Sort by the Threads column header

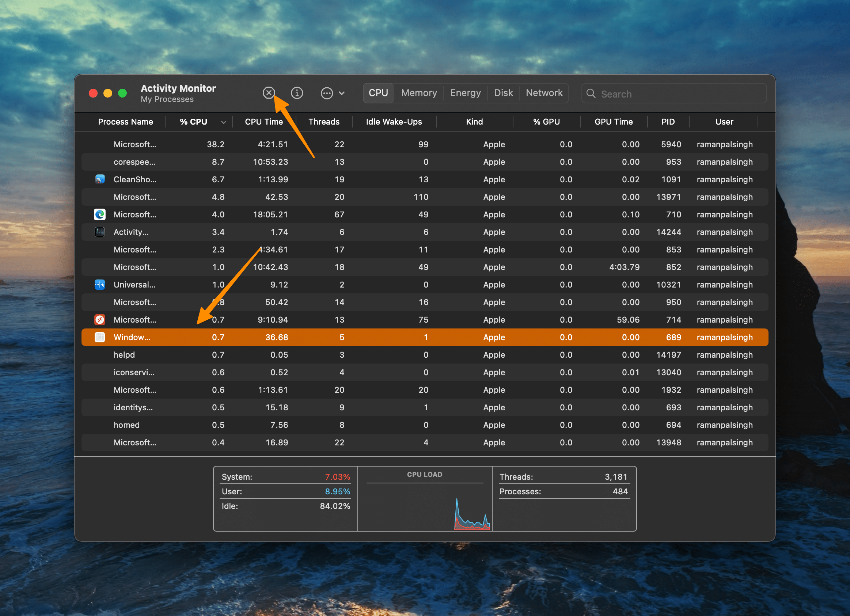324,122
